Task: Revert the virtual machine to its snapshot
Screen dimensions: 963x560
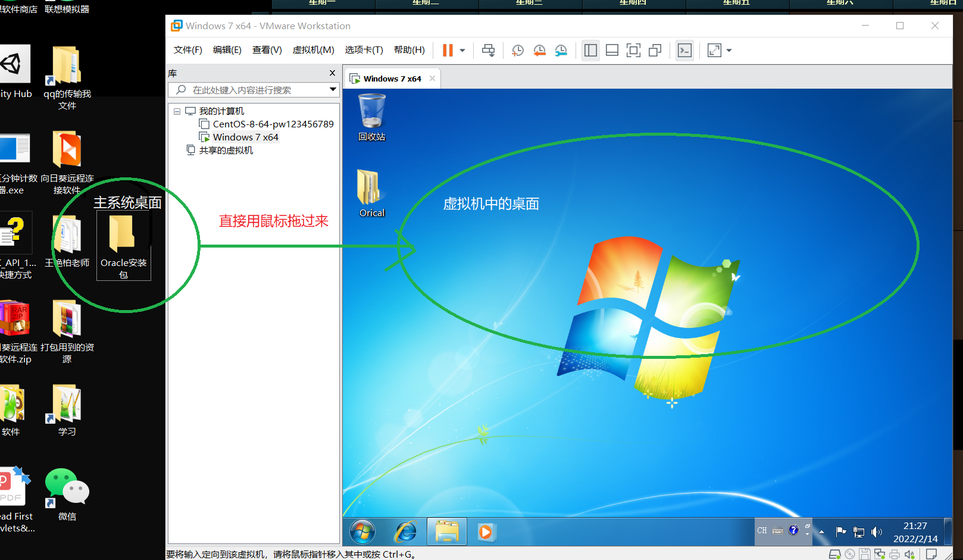Action: click(540, 50)
